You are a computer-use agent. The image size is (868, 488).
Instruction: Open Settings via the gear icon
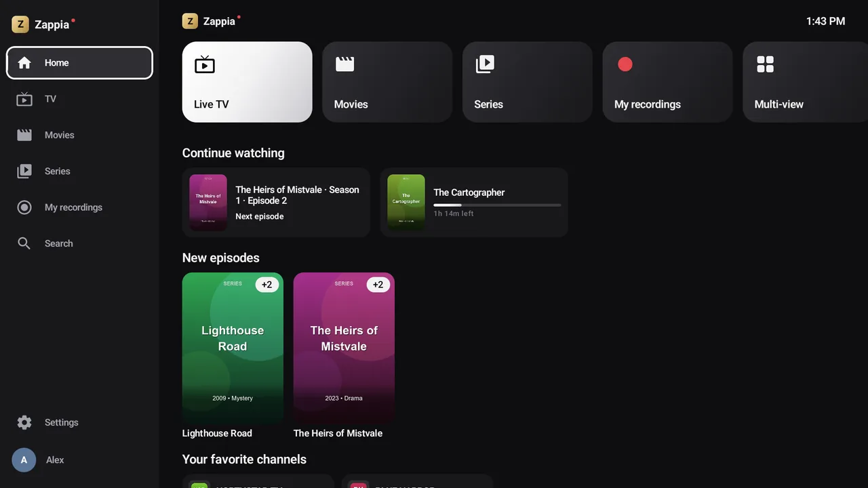click(79, 422)
